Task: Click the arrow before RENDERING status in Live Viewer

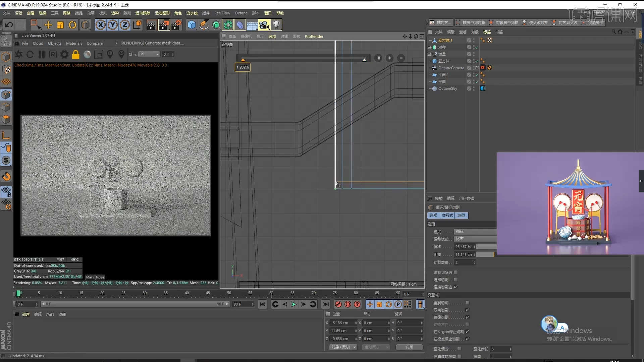Action: pos(116,43)
